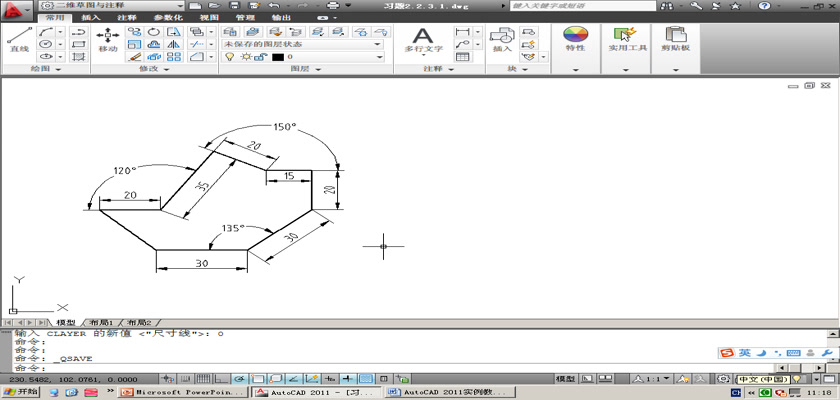Select the Erase tool in Modify panel
Screen dimensions: 840x400
[134, 56]
